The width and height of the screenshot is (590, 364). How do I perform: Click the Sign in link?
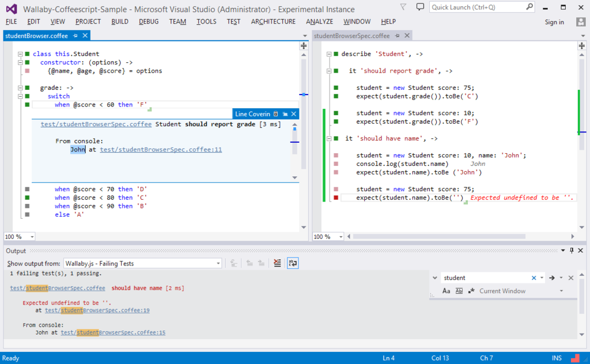click(x=554, y=22)
